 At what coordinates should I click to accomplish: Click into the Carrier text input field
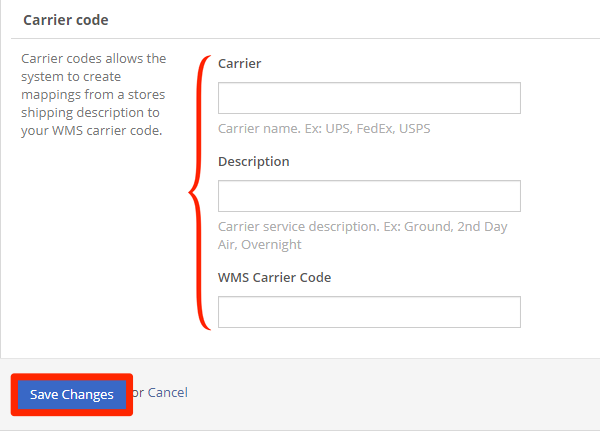click(369, 98)
